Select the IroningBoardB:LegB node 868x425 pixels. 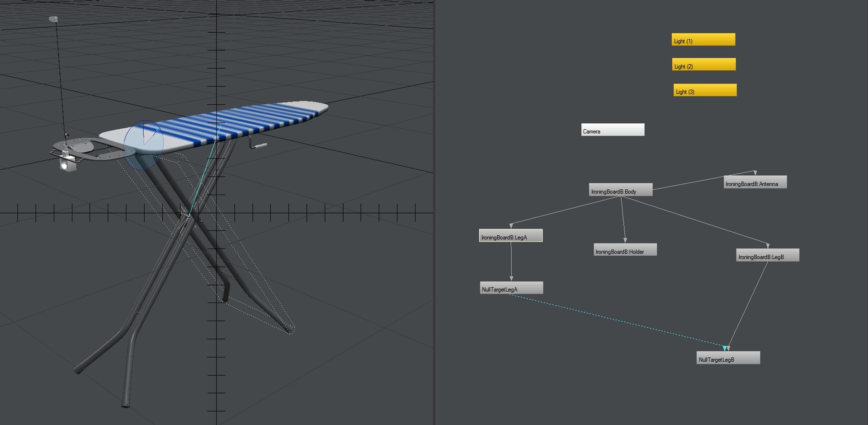pos(768,256)
